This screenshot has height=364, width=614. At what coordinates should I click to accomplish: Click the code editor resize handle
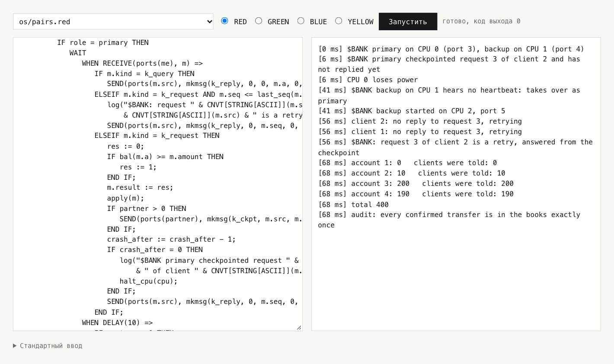pyautogui.click(x=299, y=327)
